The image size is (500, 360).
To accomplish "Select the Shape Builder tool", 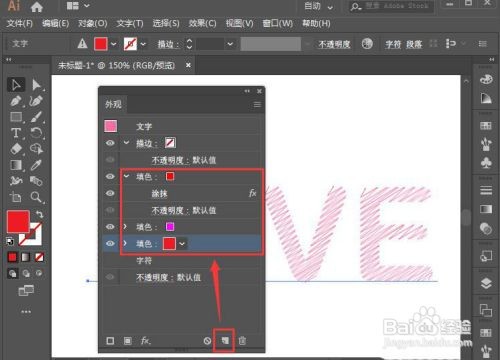I will pos(36,149).
